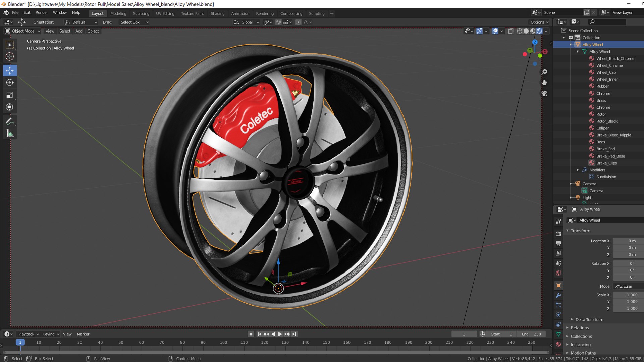The width and height of the screenshot is (644, 362).
Task: Activate the 3D Cursor tool
Action: click(x=10, y=57)
